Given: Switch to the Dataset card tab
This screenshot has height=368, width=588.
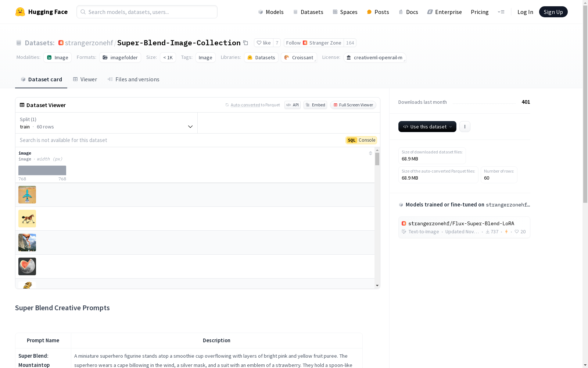Looking at the screenshot, I should coord(41,79).
